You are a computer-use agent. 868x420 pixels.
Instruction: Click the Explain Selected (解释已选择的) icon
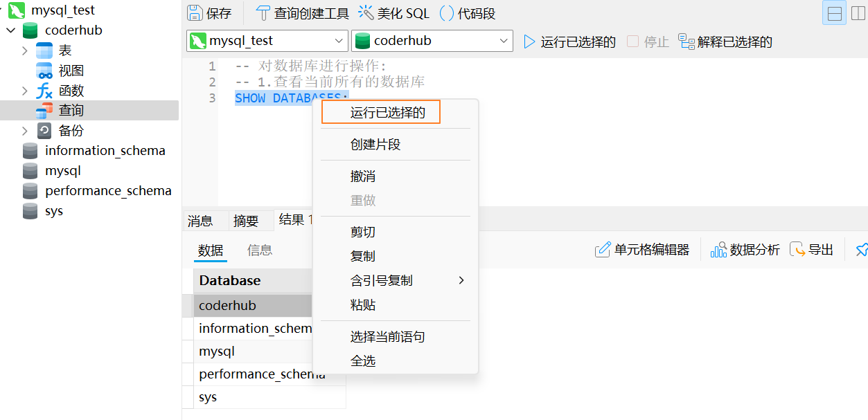coord(687,42)
